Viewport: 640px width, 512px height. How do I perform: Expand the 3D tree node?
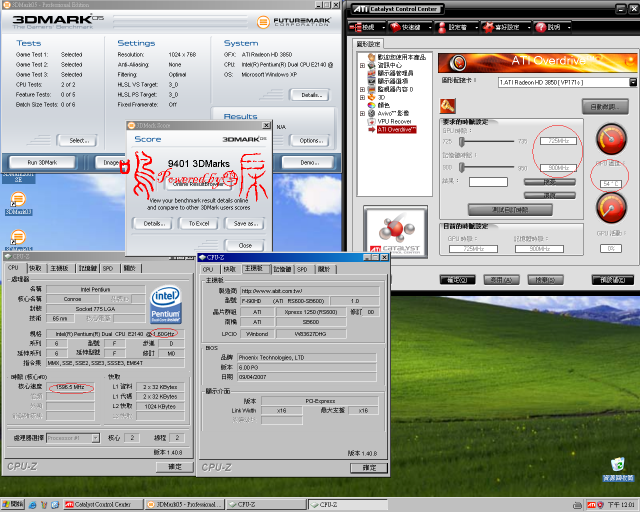(x=362, y=98)
